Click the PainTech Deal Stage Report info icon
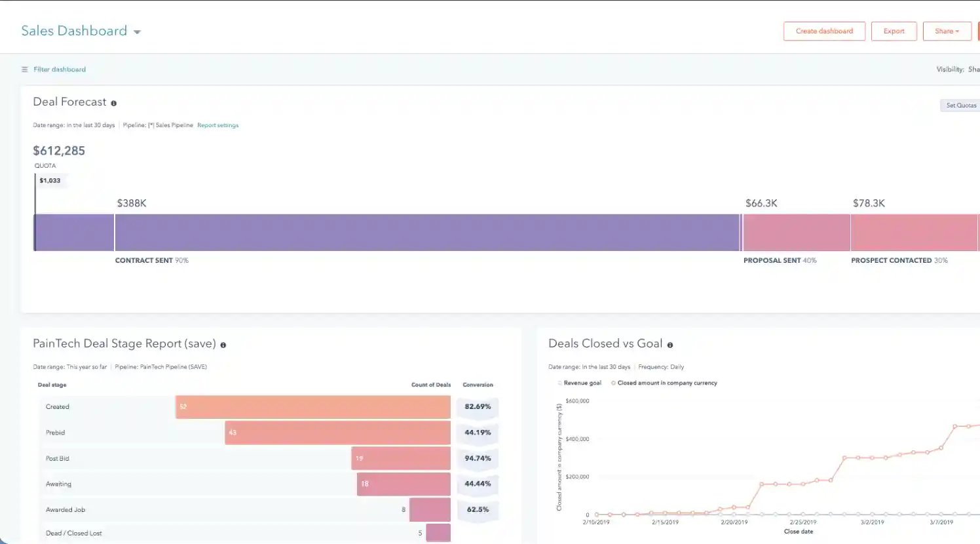Image resolution: width=980 pixels, height=544 pixels. tap(223, 345)
